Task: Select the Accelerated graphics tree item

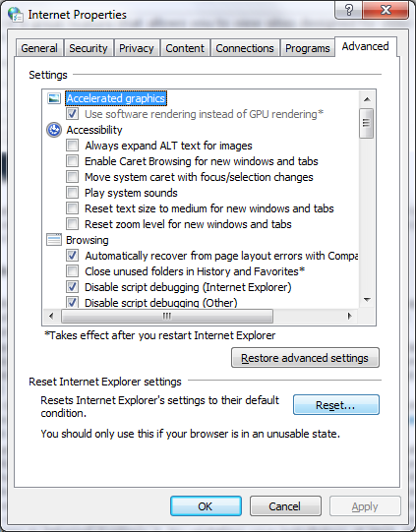Action: click(x=116, y=98)
